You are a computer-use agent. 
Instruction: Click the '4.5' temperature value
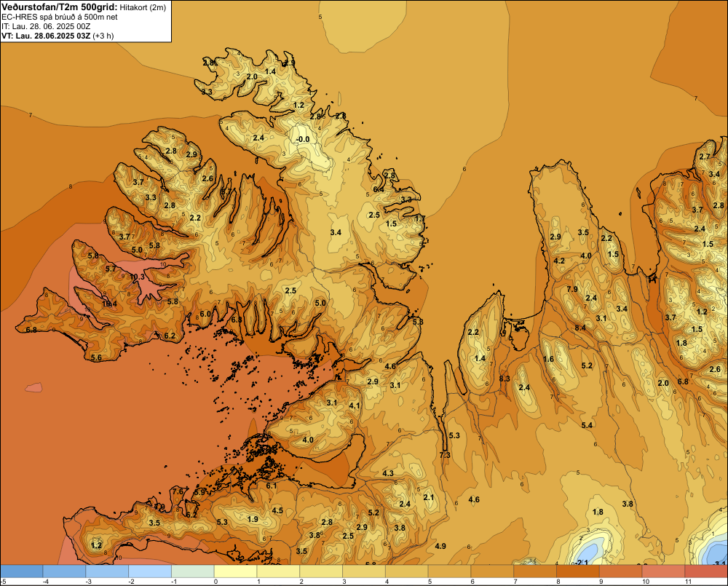point(277,511)
